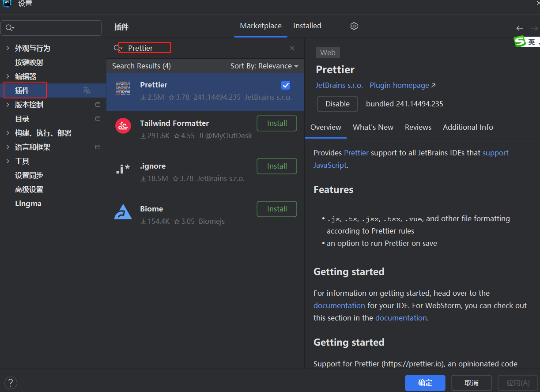
Task: Install the Tailwind Formatter plugin
Action: tap(277, 123)
